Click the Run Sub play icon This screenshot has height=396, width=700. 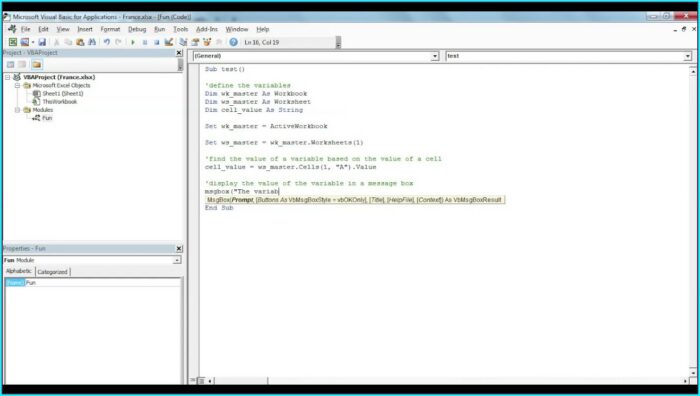[133, 42]
